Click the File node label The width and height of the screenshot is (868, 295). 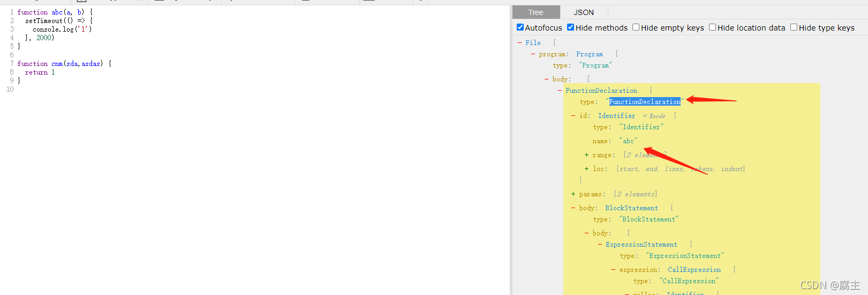coord(533,43)
